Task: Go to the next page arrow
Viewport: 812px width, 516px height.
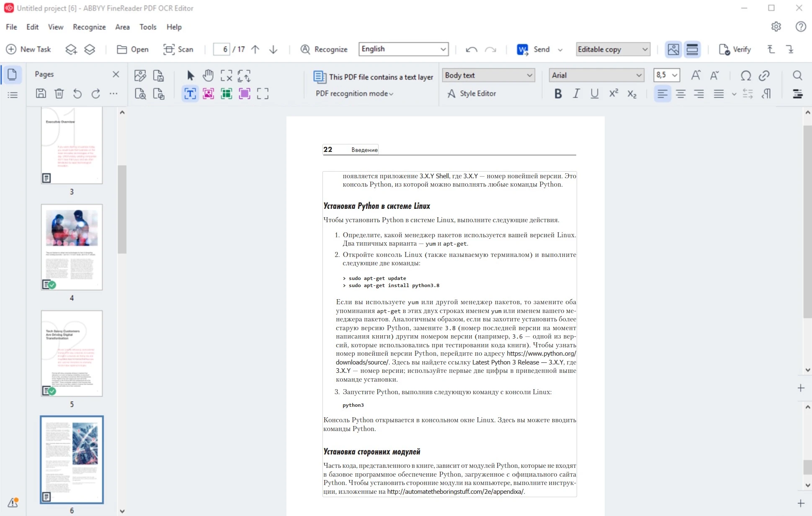Action: [x=273, y=49]
